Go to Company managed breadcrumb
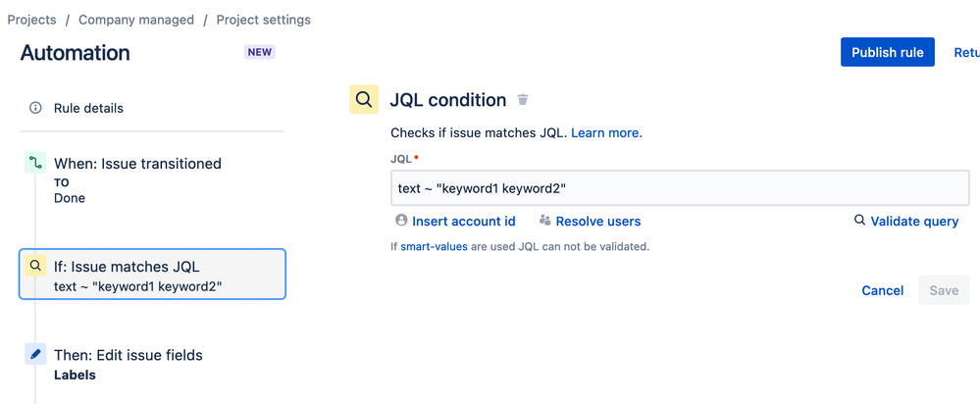This screenshot has width=980, height=404. point(136,20)
